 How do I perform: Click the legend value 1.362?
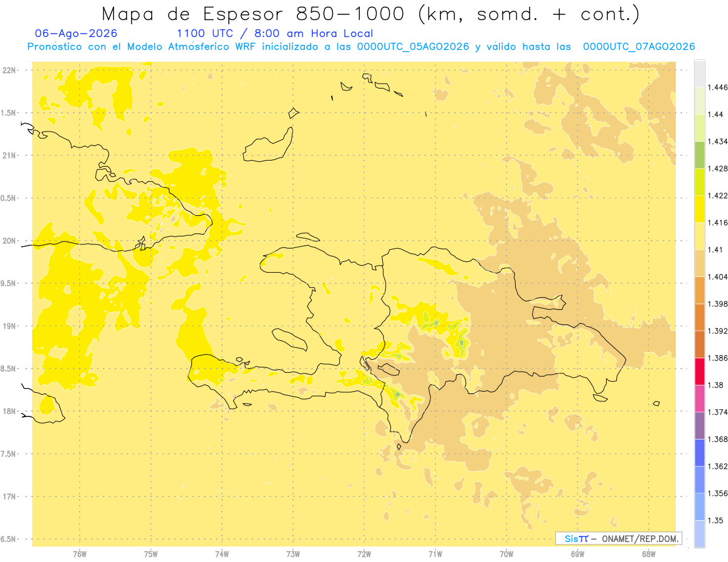pyautogui.click(x=719, y=466)
